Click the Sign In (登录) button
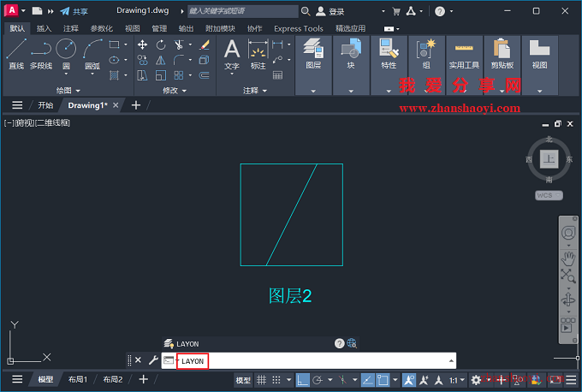Image resolution: width=582 pixels, height=392 pixels. (x=330, y=11)
